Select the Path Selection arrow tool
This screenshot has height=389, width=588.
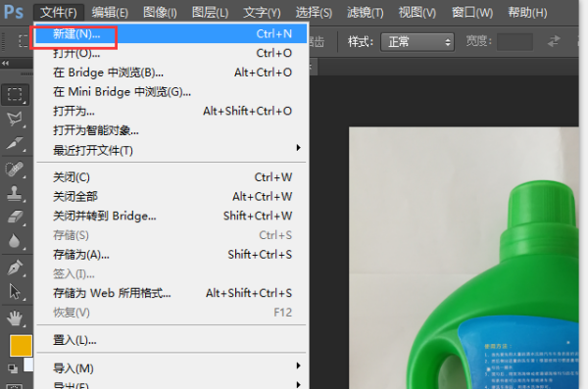click(15, 291)
